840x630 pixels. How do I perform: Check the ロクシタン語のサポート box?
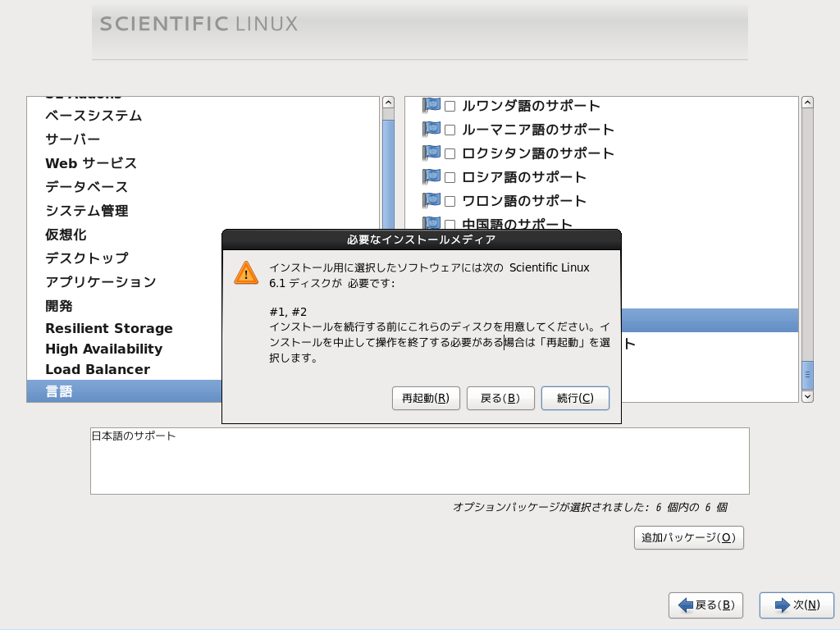tap(450, 153)
